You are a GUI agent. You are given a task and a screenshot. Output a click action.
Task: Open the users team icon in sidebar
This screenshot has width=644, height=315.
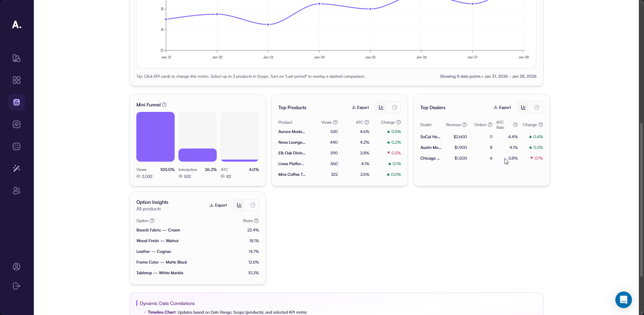16,191
